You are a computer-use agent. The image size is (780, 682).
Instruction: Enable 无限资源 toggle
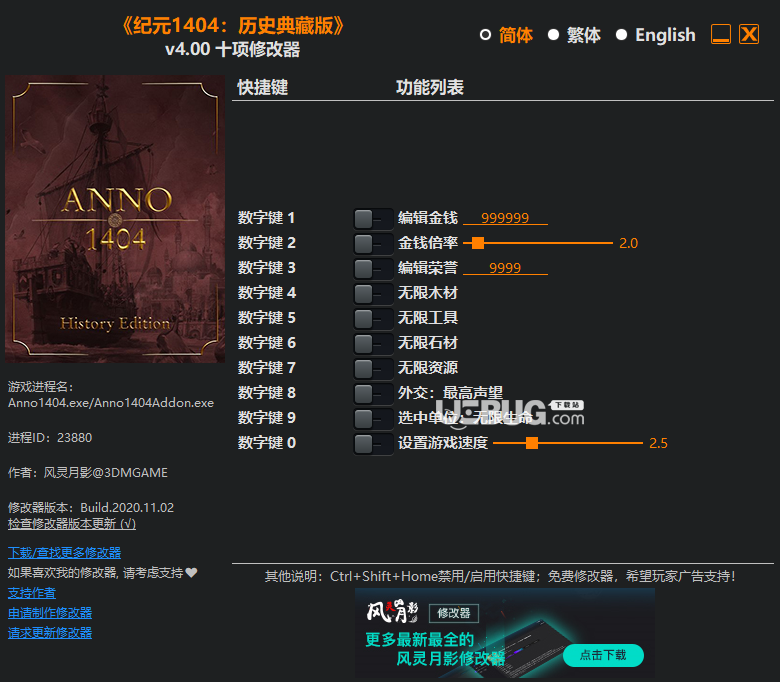click(373, 369)
